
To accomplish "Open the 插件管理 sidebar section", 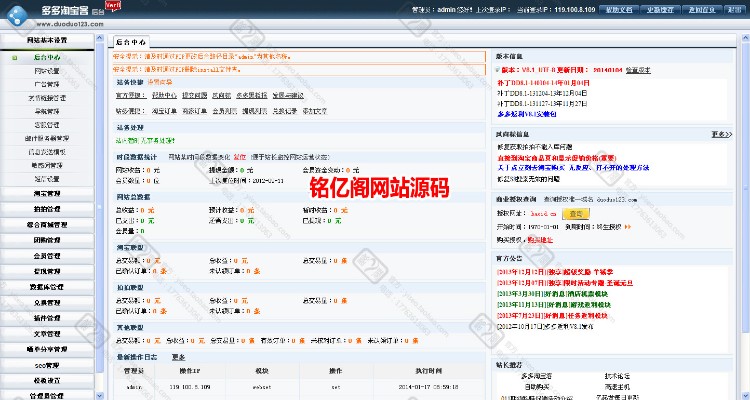I will [x=47, y=317].
